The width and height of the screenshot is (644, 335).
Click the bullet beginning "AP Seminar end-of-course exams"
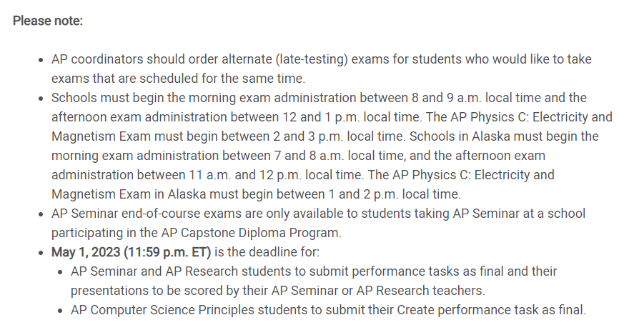click(318, 214)
